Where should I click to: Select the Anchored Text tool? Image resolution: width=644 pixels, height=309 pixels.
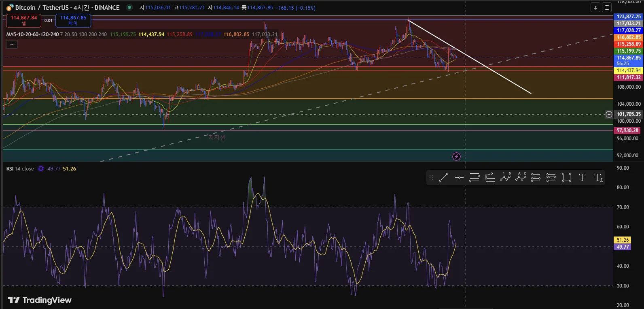pos(598,177)
